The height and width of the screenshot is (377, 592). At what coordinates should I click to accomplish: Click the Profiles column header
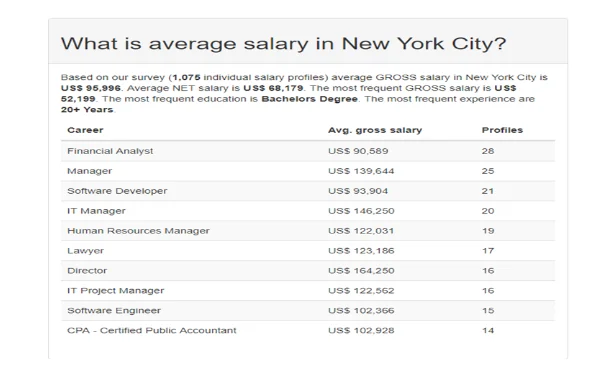click(x=502, y=130)
